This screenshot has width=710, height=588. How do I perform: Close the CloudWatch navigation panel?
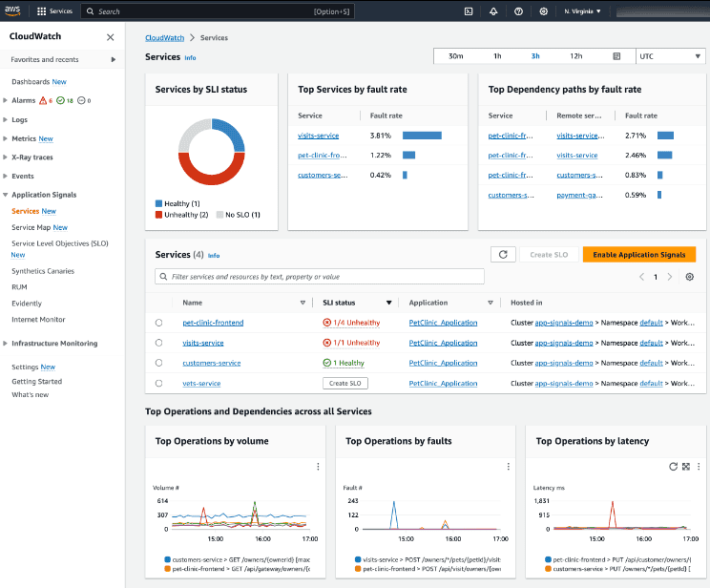(x=110, y=37)
